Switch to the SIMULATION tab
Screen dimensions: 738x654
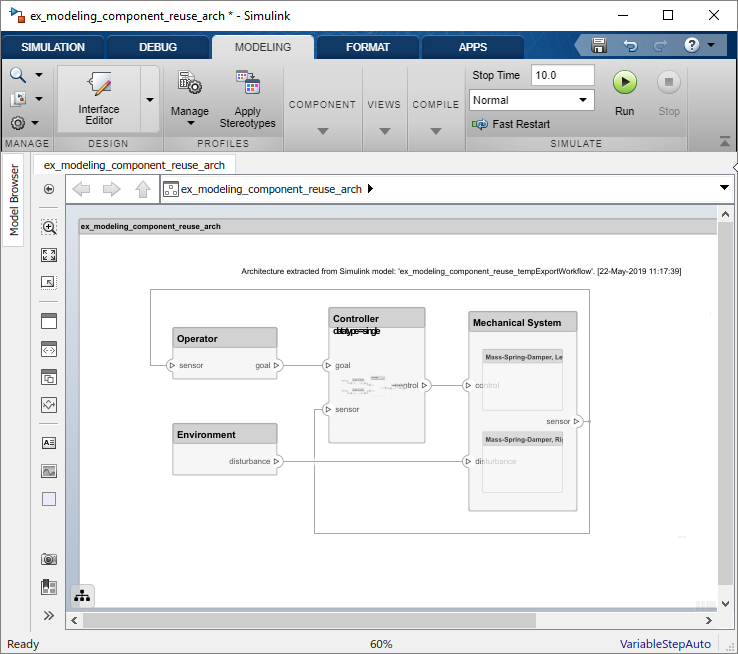click(x=53, y=47)
